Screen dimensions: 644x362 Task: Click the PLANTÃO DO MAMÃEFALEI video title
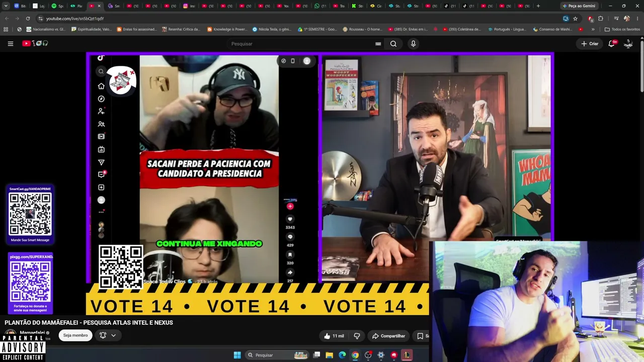tap(89, 323)
